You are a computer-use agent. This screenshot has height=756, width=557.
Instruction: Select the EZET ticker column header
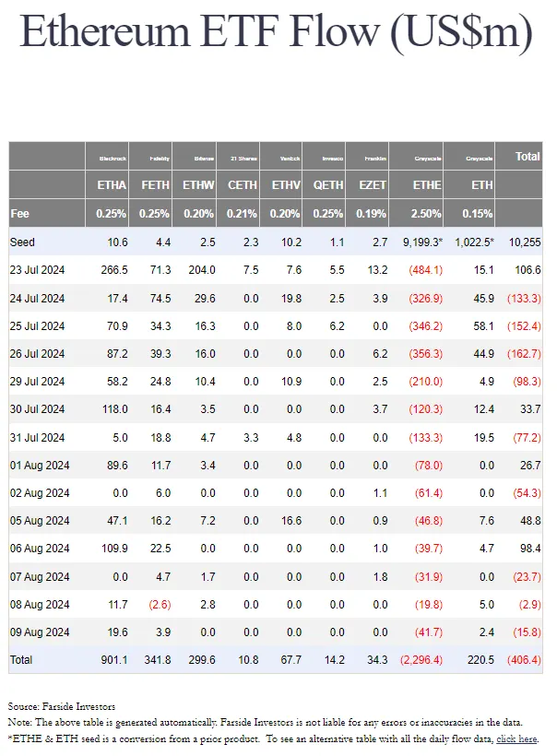tap(371, 185)
